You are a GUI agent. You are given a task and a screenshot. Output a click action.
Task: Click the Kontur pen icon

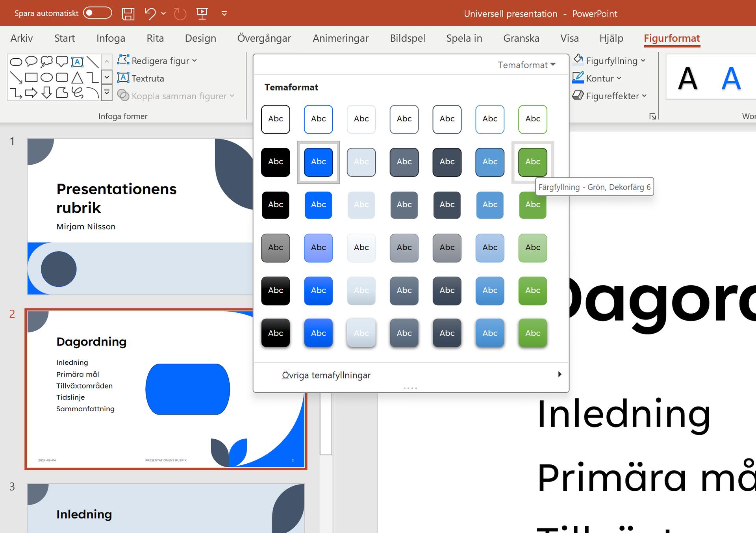pos(577,78)
